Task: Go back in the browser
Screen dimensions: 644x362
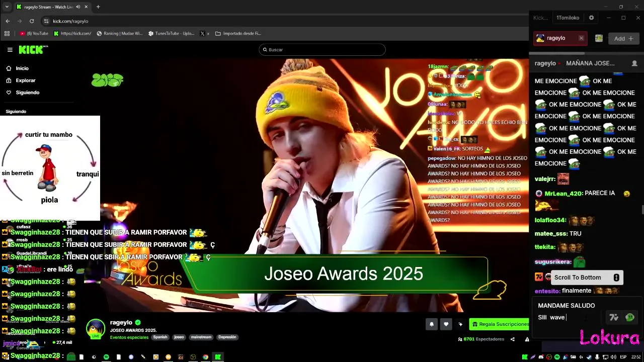Action: point(8,21)
